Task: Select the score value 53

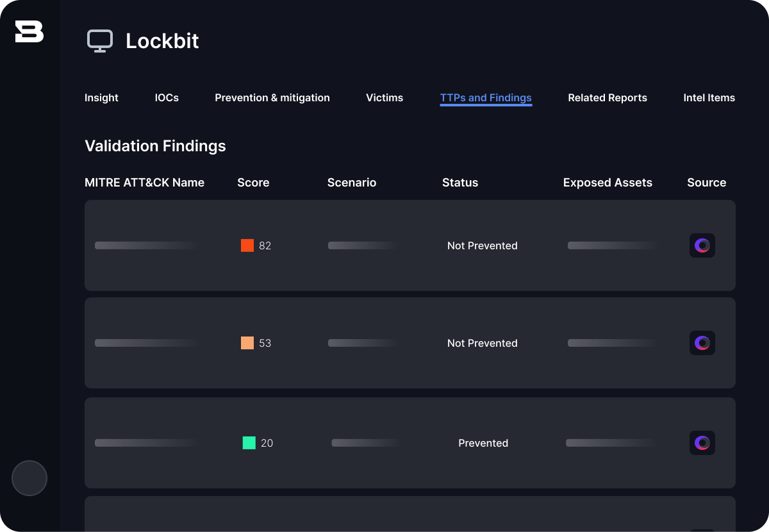Action: tap(265, 343)
